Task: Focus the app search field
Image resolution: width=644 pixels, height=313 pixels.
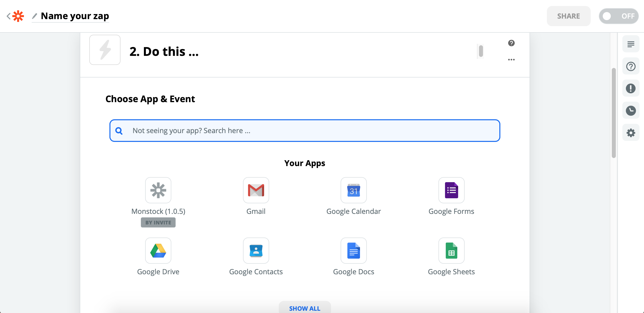Action: click(x=305, y=131)
